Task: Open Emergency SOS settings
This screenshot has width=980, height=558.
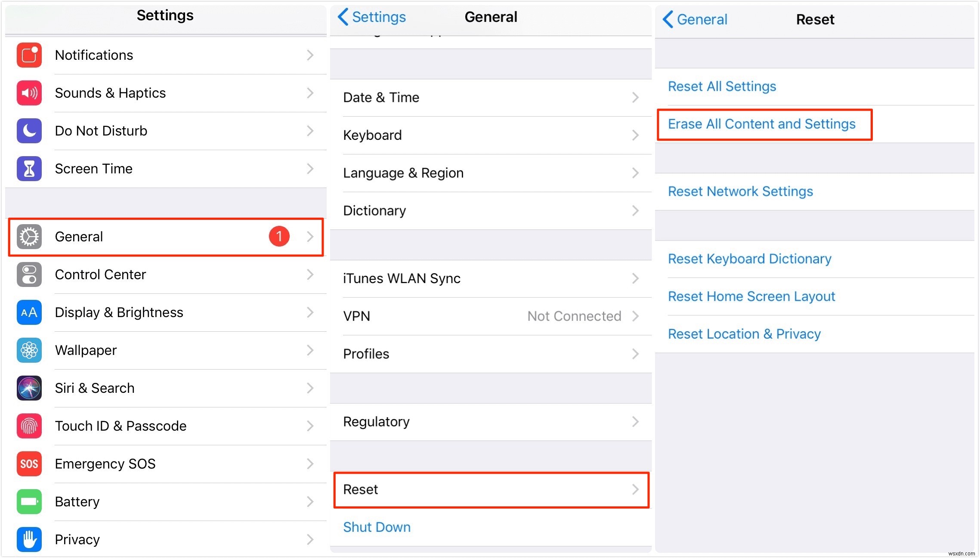Action: (165, 463)
